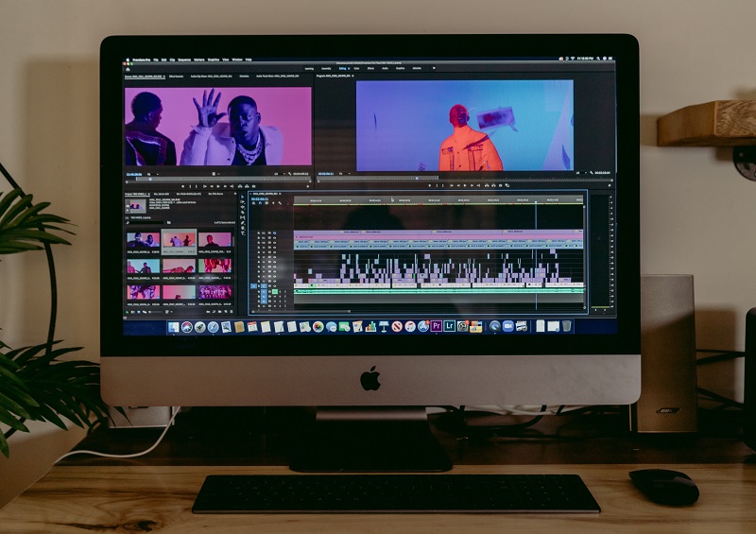Toggle nest-or-individual-clips insert button

(x=253, y=203)
